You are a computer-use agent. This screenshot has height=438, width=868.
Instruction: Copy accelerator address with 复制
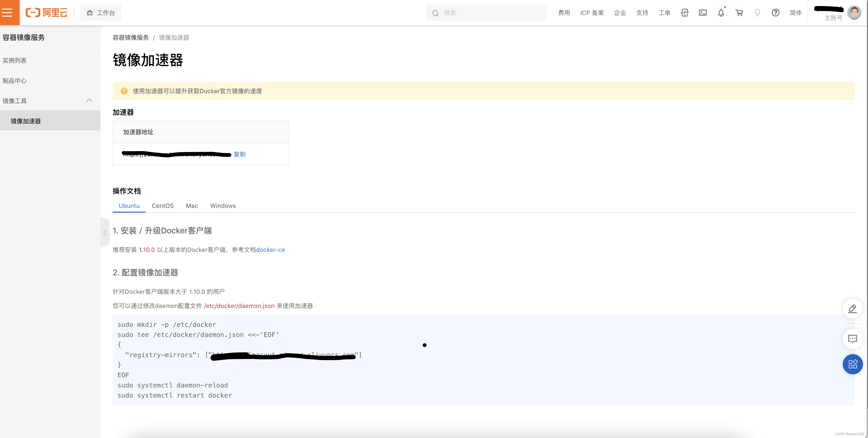240,154
